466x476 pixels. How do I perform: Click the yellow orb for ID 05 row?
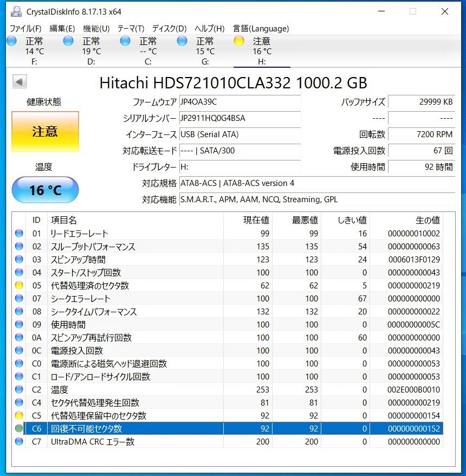point(19,285)
